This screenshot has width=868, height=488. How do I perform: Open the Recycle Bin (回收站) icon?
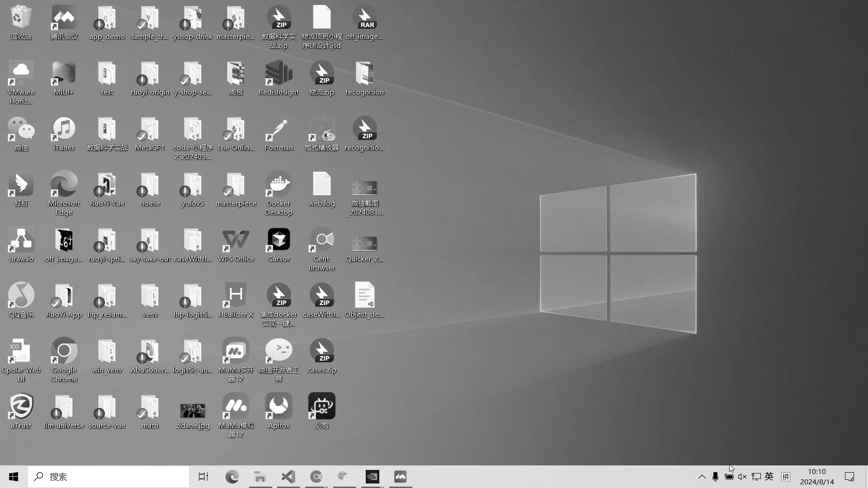[x=21, y=23]
